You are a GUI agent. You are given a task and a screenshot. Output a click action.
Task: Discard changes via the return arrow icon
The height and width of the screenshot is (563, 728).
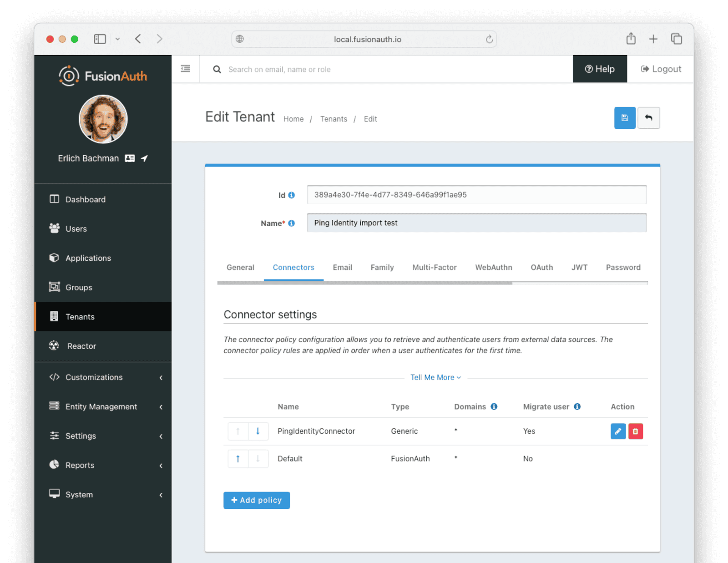(649, 118)
